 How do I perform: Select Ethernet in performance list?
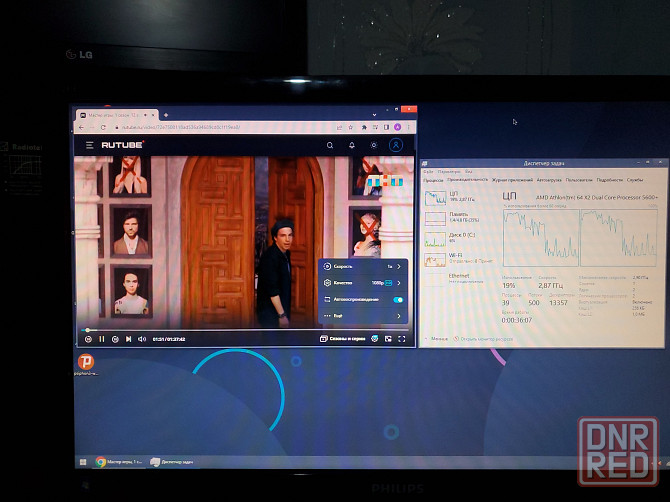click(x=458, y=278)
